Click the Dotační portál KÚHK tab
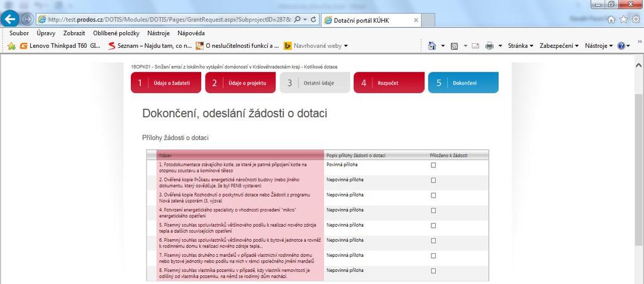The width and height of the screenshot is (644, 284). [x=370, y=20]
